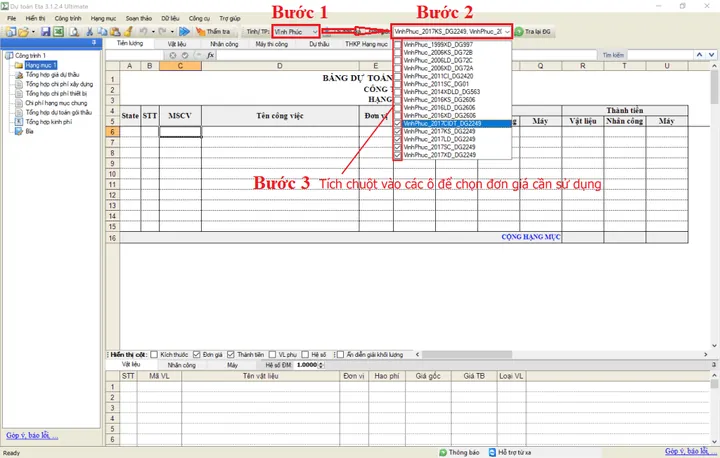
Task: Click the Hạng mục 1 folder icon
Action: coord(19,65)
